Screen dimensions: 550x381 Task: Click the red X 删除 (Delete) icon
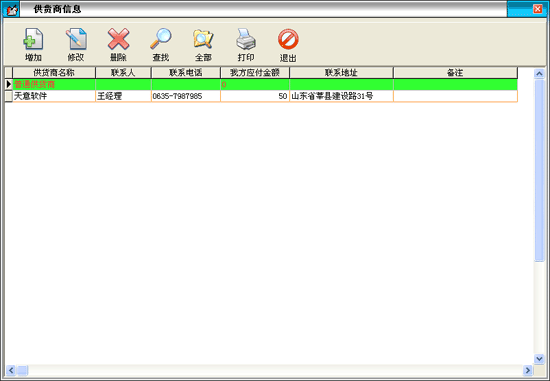[119, 39]
